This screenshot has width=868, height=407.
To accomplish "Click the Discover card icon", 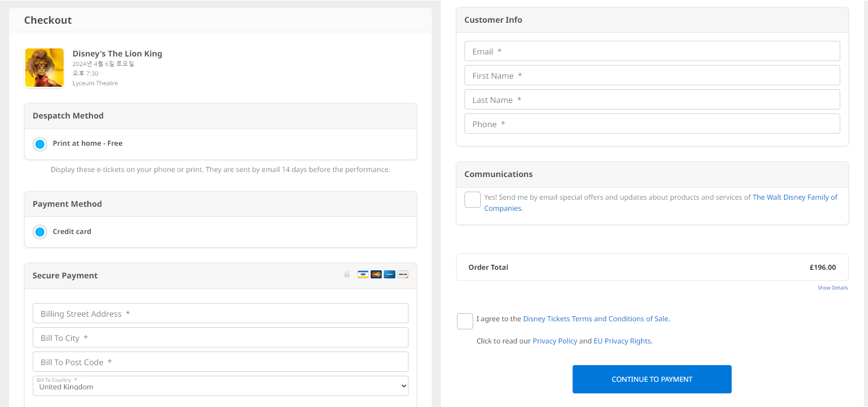I will (x=403, y=274).
